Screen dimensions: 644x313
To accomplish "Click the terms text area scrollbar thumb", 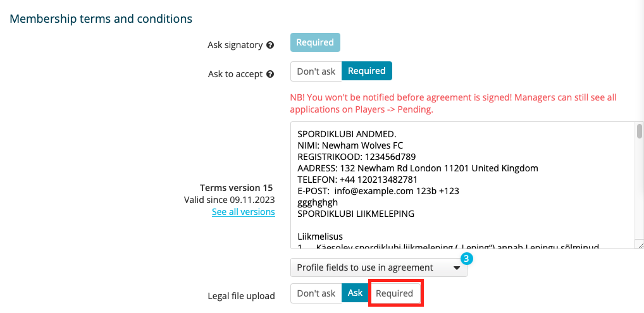I will 640,132.
